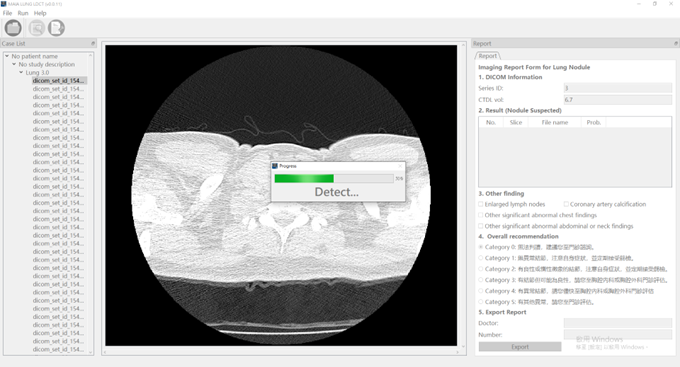Click the CT slice image viewer
This screenshot has width=680, height=367.
pyautogui.click(x=281, y=195)
